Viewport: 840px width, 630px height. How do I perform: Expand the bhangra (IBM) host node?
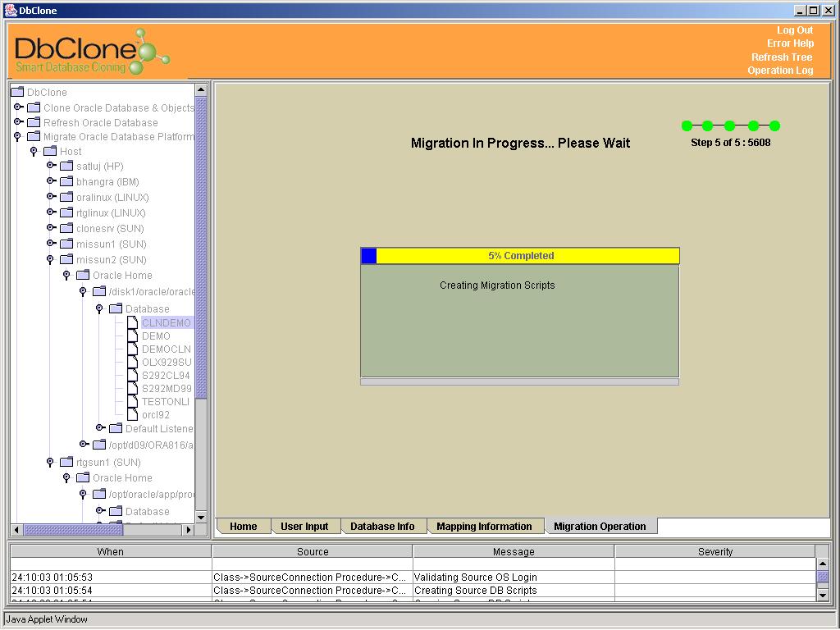[52, 181]
